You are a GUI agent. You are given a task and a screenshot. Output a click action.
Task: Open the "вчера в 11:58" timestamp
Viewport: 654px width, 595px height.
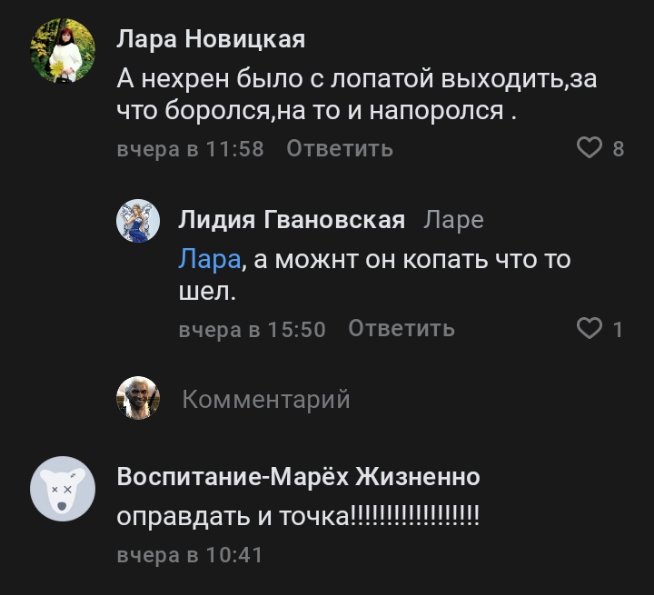click(x=190, y=149)
